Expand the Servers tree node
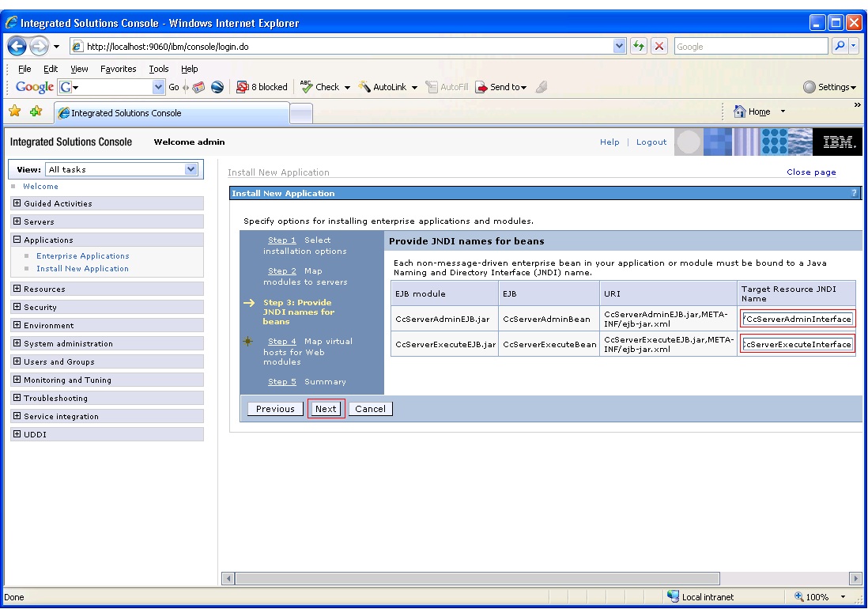 17,221
